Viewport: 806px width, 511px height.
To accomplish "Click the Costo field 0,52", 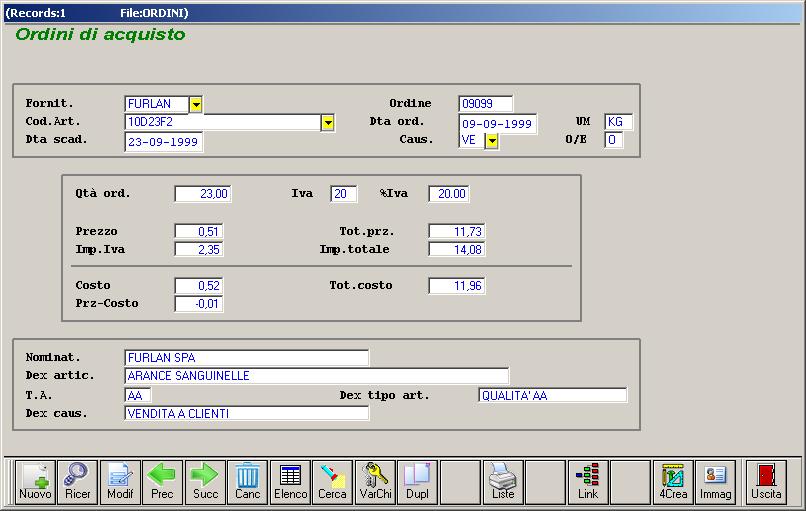I will (x=198, y=285).
